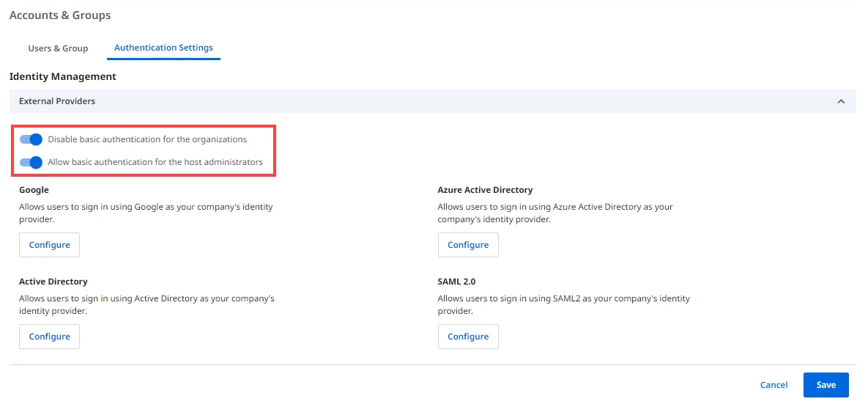Viewport: 868px width, 407px height.
Task: Cancel the authentication changes
Action: 774,385
